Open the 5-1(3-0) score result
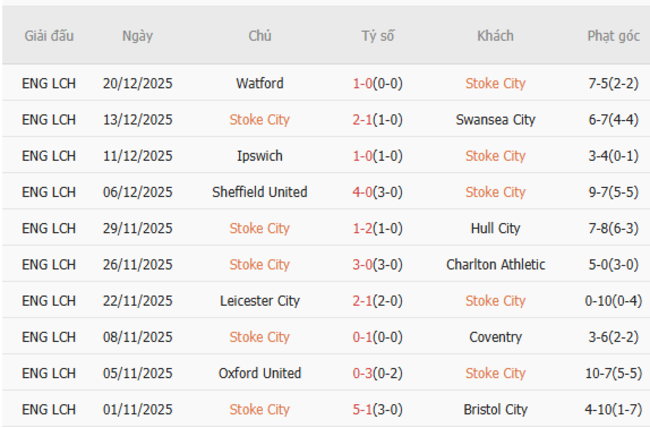This screenshot has height=428, width=650. pos(378,409)
